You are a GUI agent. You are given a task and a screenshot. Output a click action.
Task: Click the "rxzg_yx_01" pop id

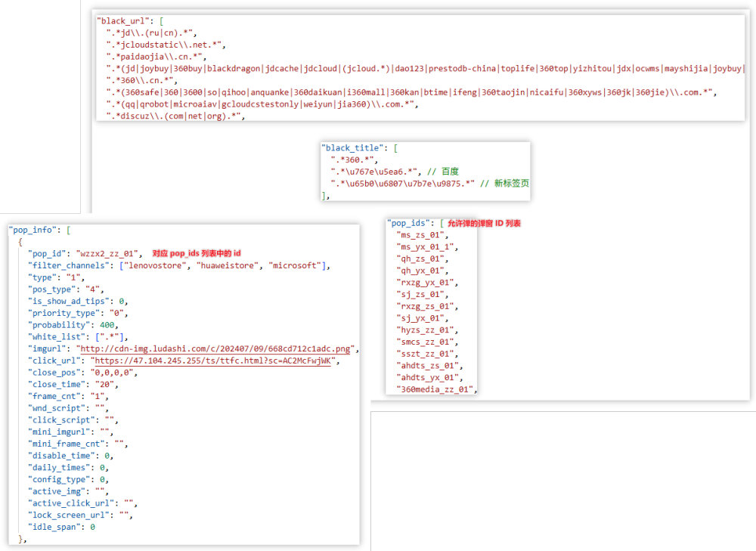pyautogui.click(x=425, y=283)
